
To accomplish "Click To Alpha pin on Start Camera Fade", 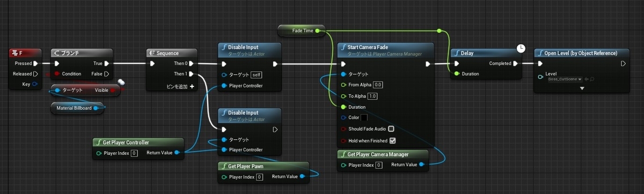I will 343,96.
